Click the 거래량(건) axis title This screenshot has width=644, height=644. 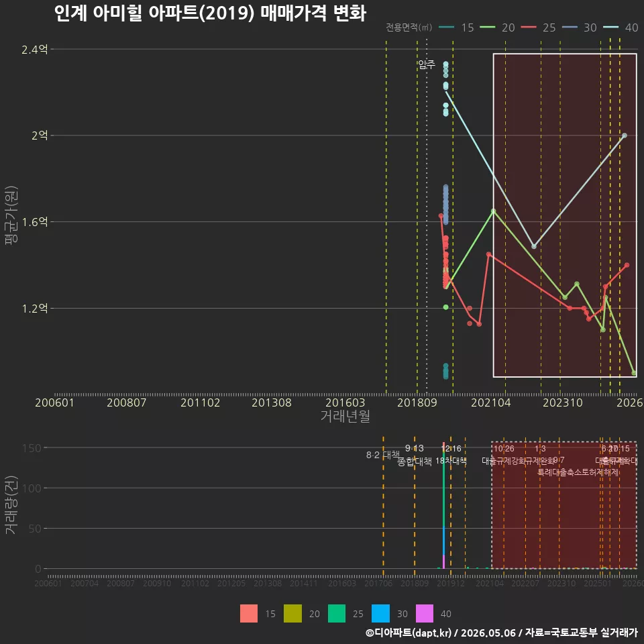point(11,504)
